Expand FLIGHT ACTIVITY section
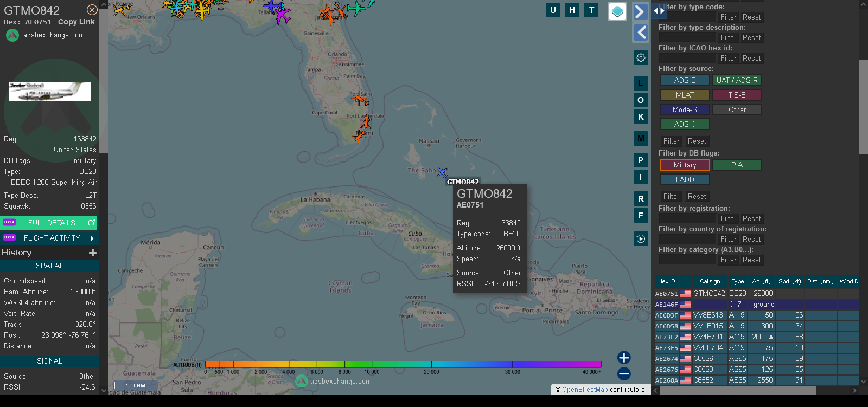Screen dimensions: 868x407 coord(49,238)
